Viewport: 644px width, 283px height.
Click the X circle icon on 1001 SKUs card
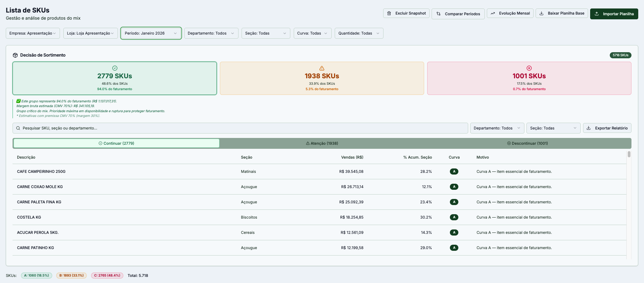(529, 68)
